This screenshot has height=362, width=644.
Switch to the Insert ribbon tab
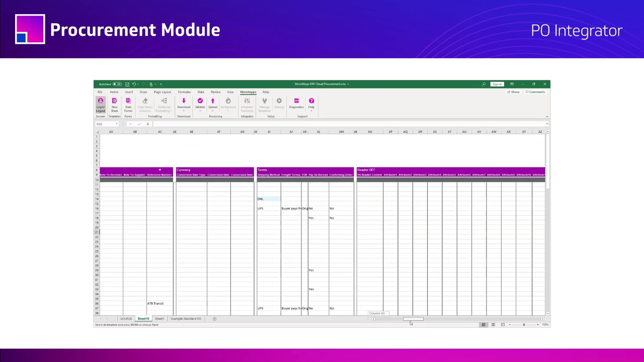click(x=129, y=92)
